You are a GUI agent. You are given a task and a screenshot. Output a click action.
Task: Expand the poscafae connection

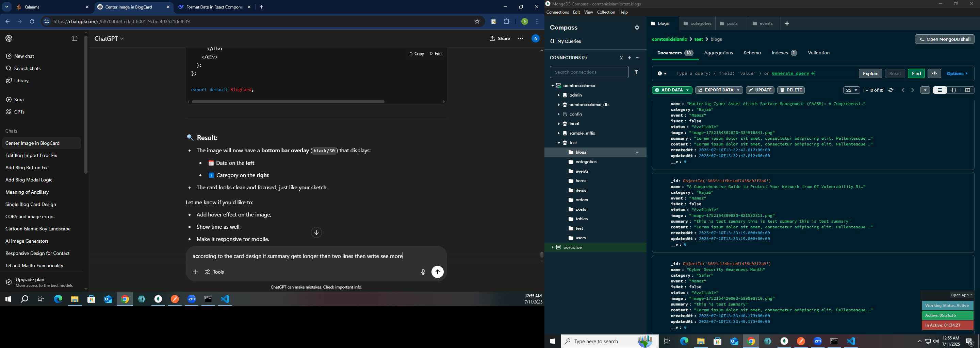[552, 247]
